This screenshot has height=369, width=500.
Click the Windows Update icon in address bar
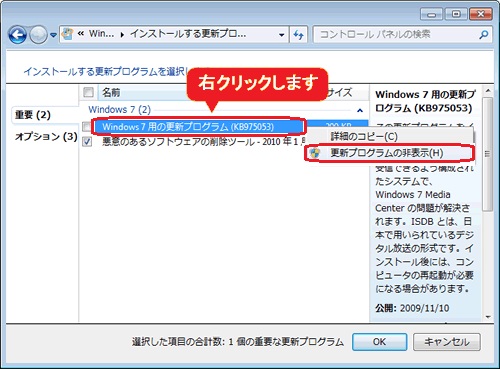68,34
